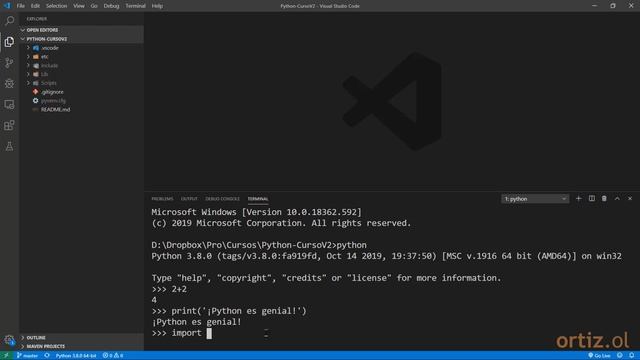Select the Explorer icon in activity bar
The width and height of the screenshot is (640, 360).
click(9, 42)
